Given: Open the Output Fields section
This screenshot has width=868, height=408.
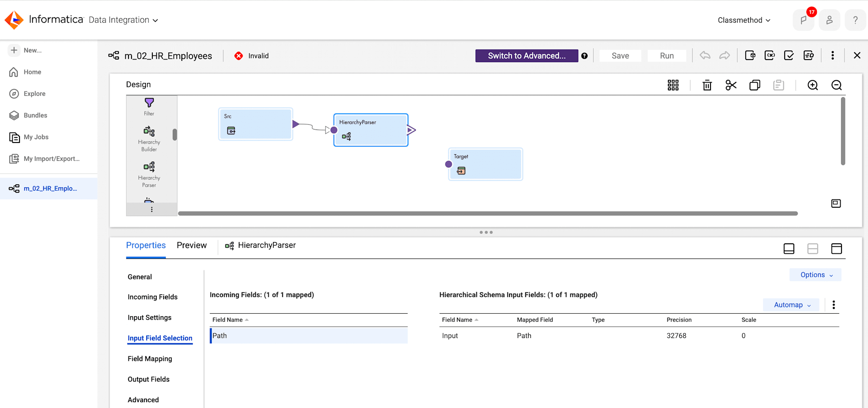Looking at the screenshot, I should click(x=149, y=379).
